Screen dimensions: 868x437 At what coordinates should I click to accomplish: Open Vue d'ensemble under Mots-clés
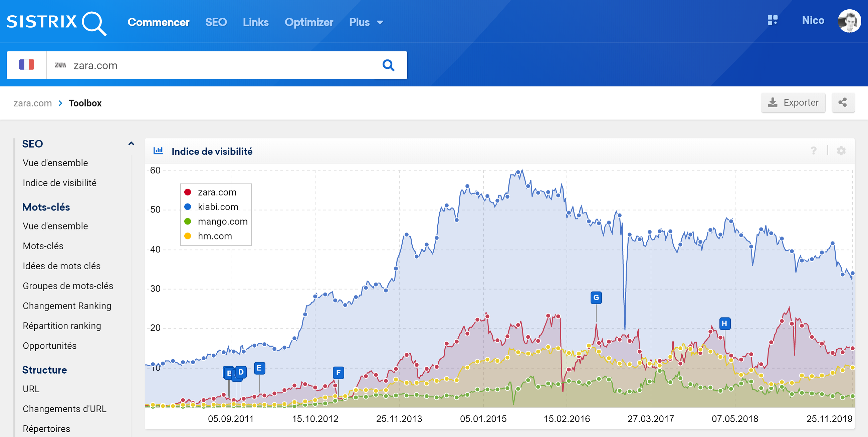click(x=55, y=226)
